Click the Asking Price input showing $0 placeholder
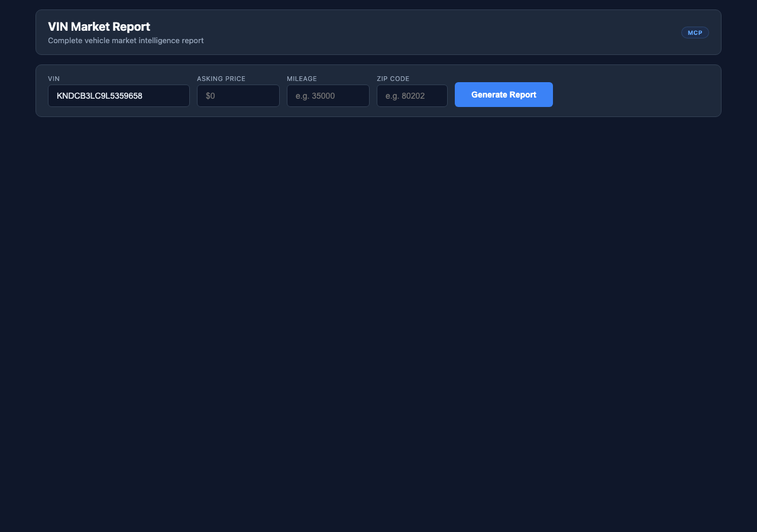The image size is (757, 532). pos(238,95)
